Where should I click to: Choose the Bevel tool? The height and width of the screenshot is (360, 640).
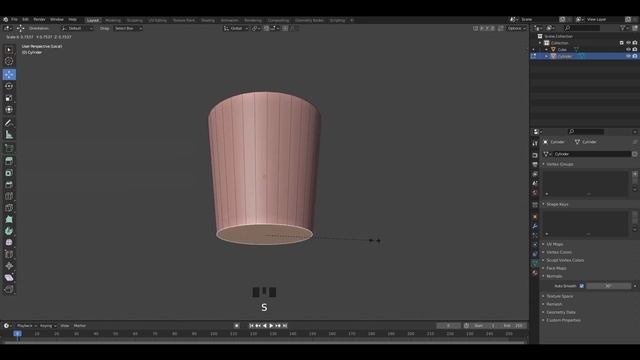coord(9,184)
